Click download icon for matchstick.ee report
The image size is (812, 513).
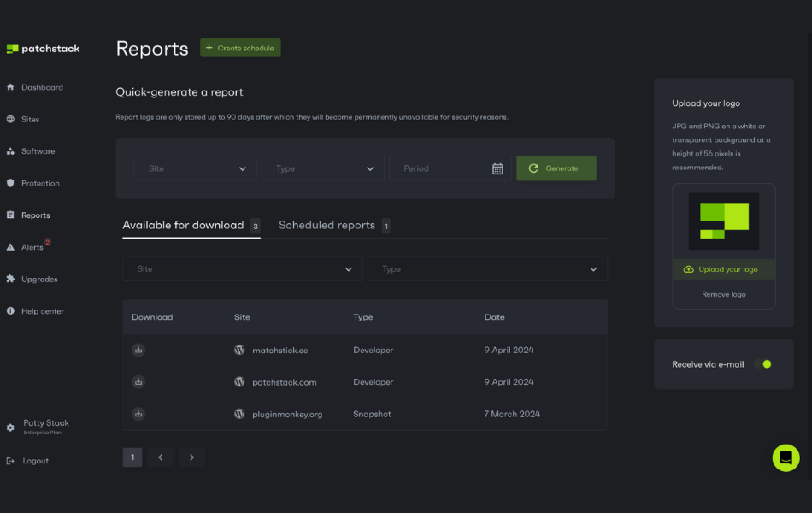[138, 350]
